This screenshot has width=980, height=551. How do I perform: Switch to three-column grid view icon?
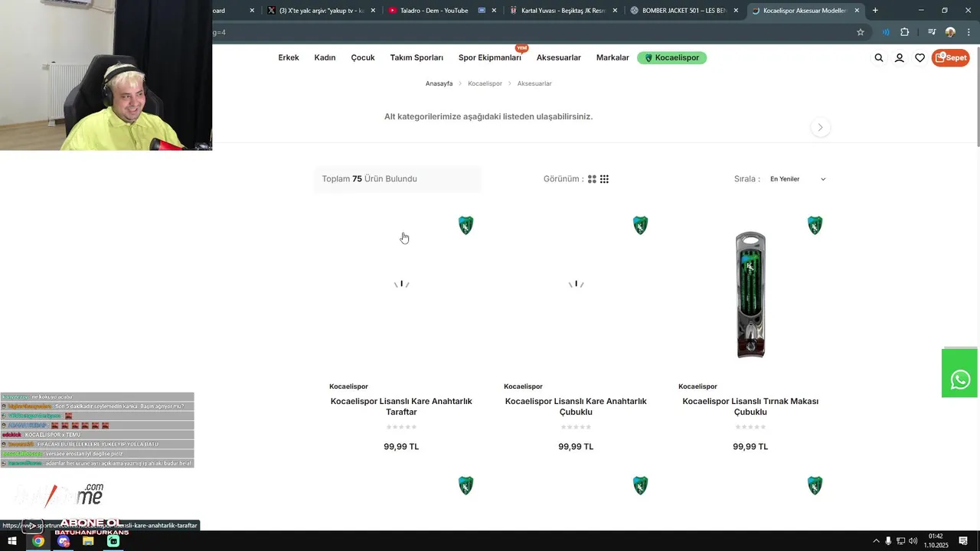click(x=604, y=179)
